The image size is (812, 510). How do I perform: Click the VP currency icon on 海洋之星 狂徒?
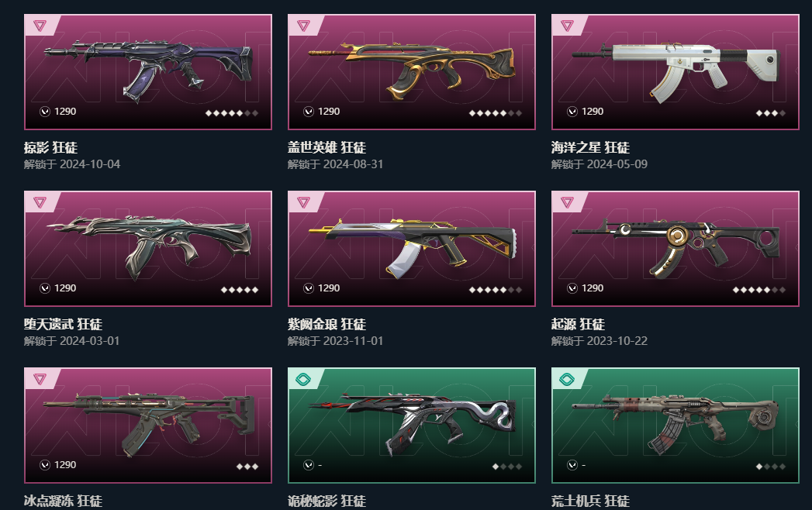tap(572, 112)
